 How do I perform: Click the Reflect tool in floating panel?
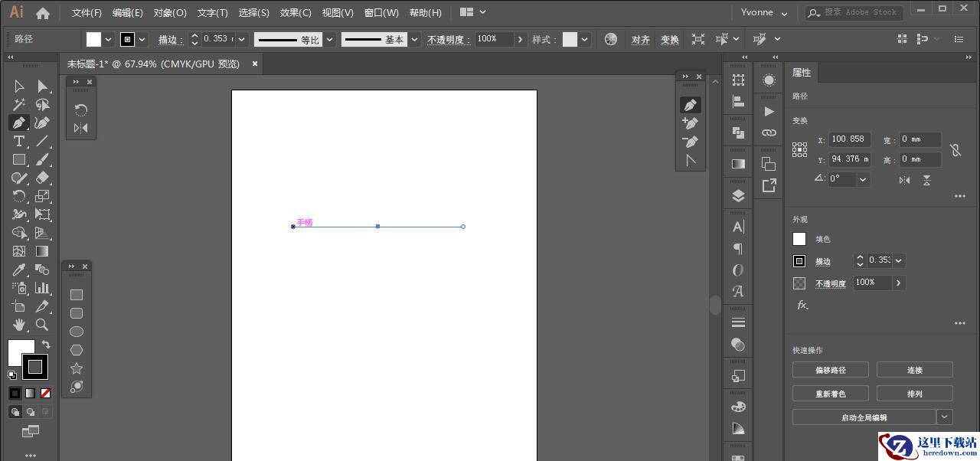click(80, 128)
